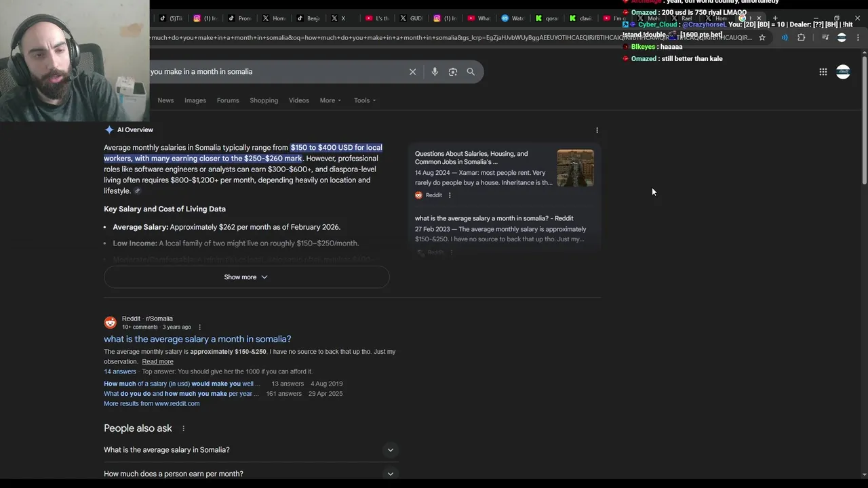Open the Forums results filter
868x488 pixels.
228,100
